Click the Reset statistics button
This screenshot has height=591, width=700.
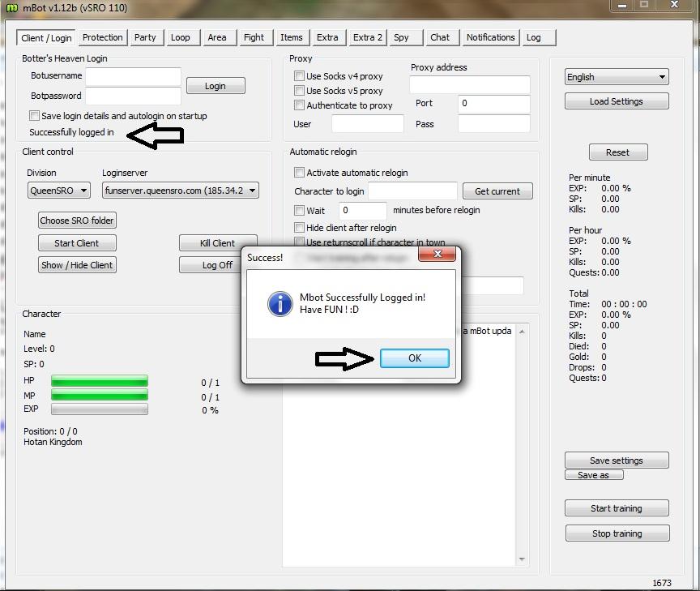pyautogui.click(x=618, y=152)
